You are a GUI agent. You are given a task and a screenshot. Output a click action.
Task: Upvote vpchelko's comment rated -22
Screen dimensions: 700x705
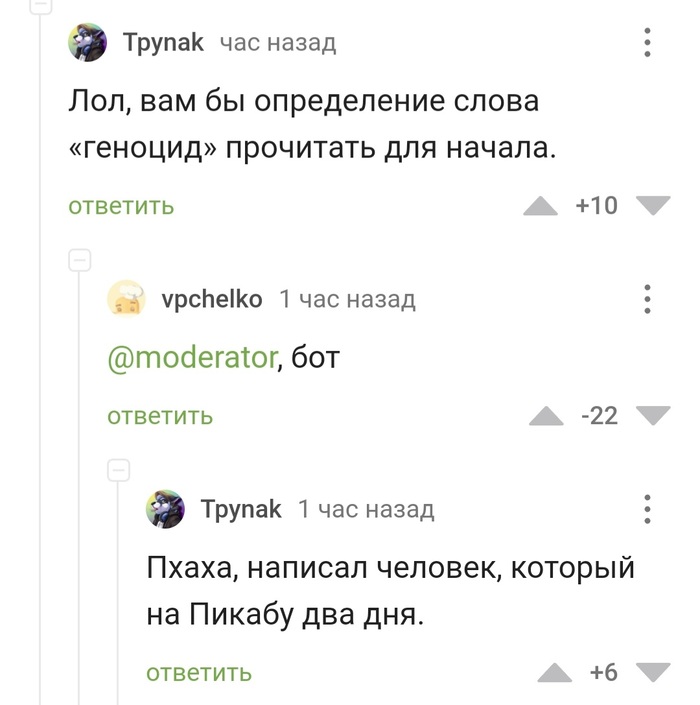(x=546, y=416)
